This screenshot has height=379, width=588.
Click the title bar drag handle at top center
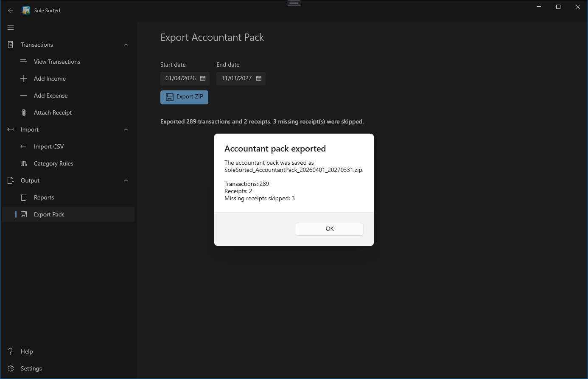[x=294, y=3]
